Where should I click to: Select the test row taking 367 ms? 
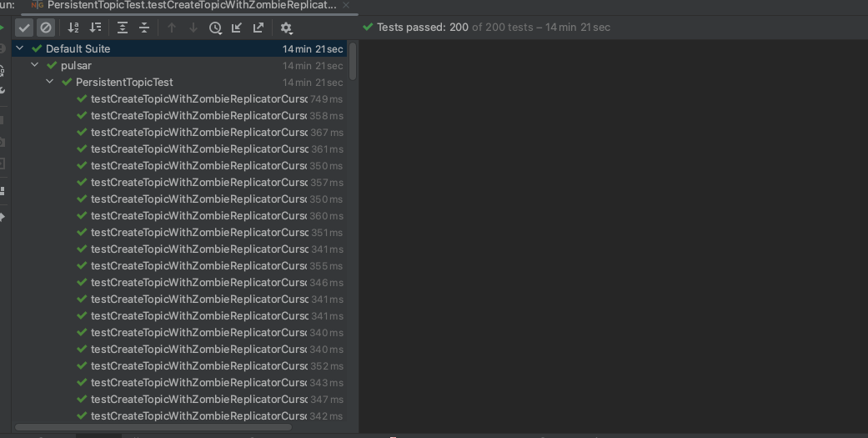coord(179,132)
